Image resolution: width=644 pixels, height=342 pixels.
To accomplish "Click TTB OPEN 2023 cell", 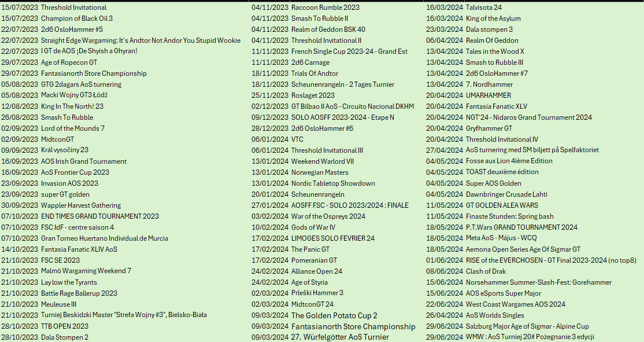I will pyautogui.click(x=65, y=326).
